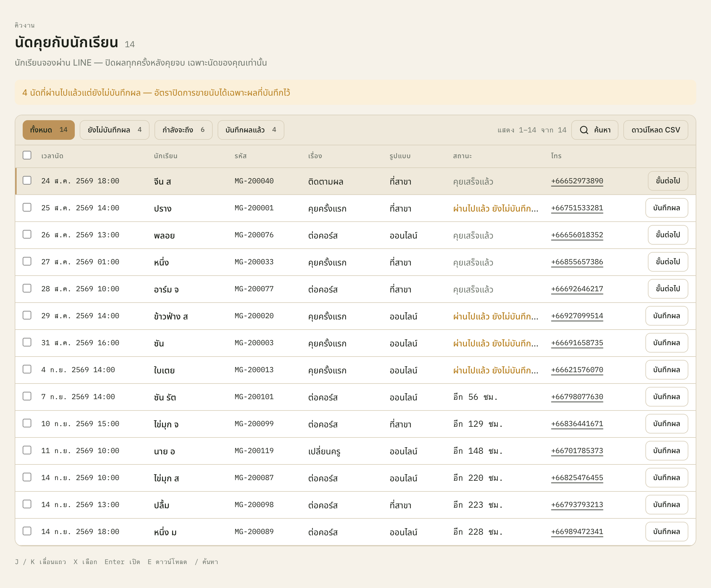Click the นักเรียน column header

[x=165, y=156]
